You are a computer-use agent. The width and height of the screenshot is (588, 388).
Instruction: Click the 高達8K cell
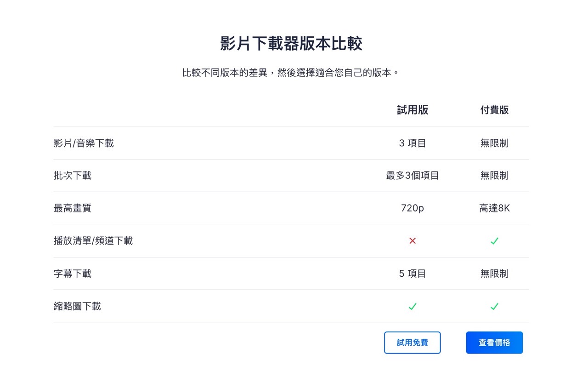[x=494, y=208]
